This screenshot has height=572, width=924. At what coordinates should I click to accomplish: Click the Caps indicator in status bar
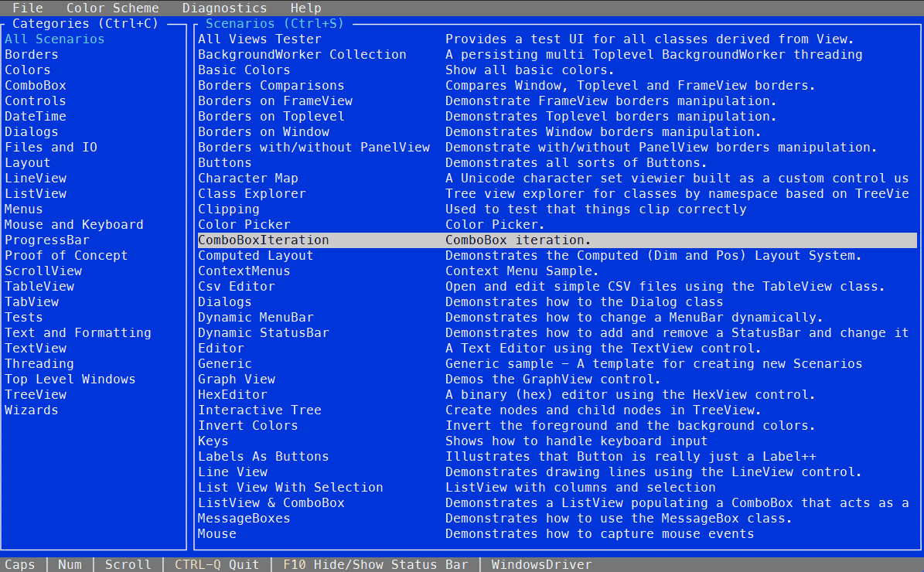pyautogui.click(x=19, y=564)
